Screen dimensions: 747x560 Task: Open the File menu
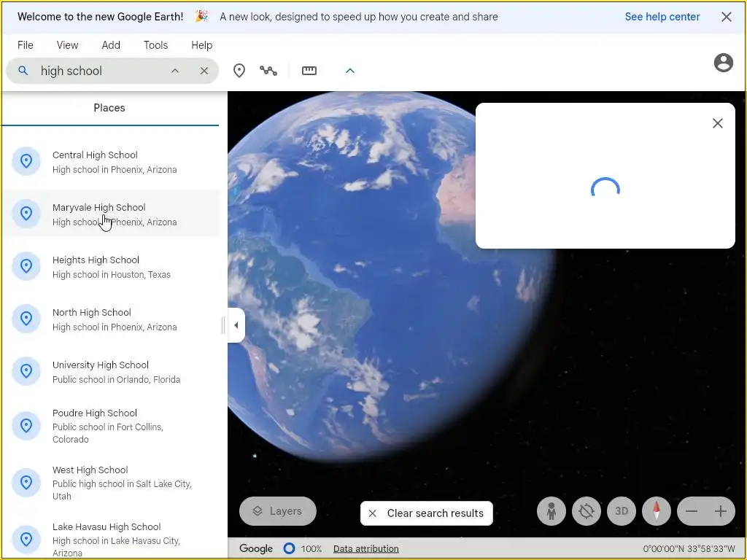tap(26, 45)
